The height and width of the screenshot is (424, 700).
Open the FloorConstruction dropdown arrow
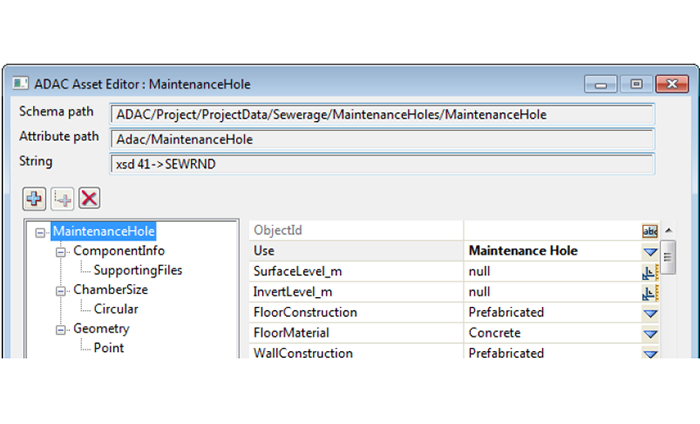(x=650, y=313)
